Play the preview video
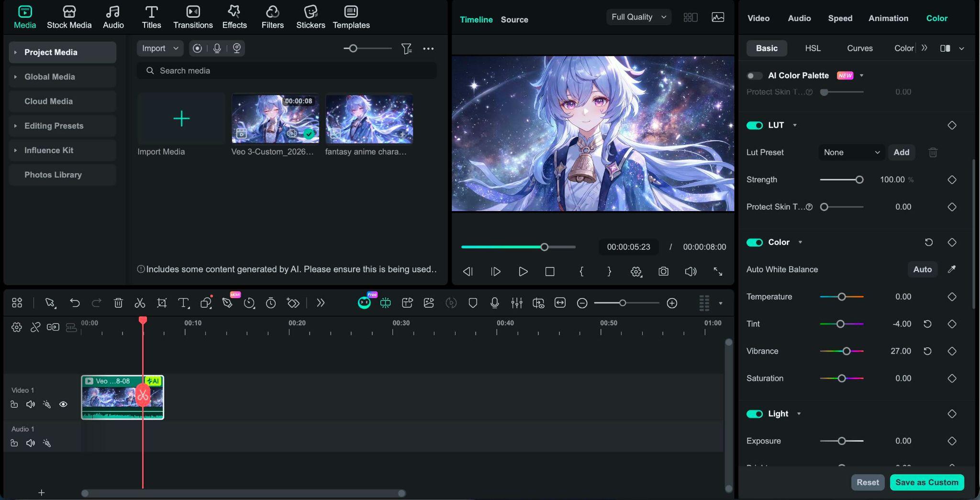The height and width of the screenshot is (500, 980). 523,272
